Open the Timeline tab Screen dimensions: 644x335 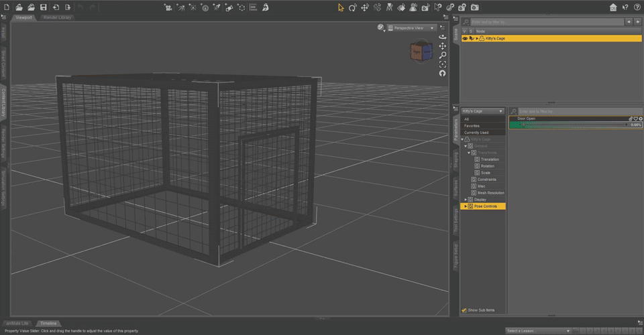(48, 324)
